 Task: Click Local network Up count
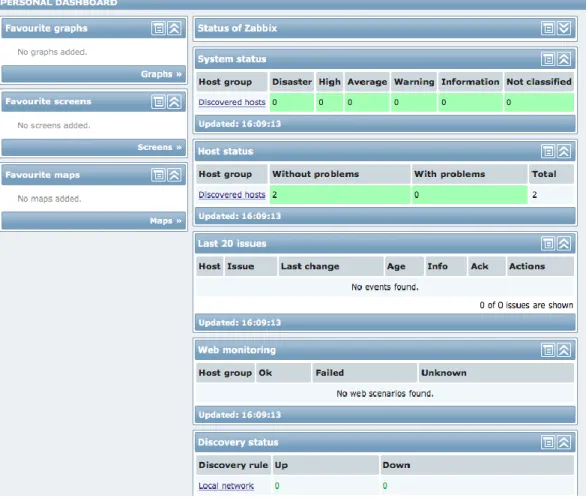pyautogui.click(x=277, y=486)
